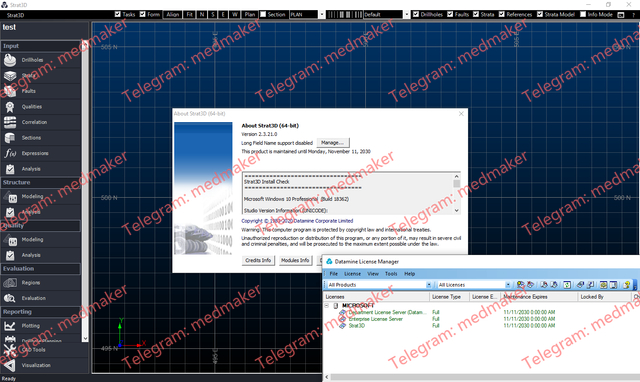Click the N view direction button
This screenshot has height=382, width=640.
[x=202, y=15]
